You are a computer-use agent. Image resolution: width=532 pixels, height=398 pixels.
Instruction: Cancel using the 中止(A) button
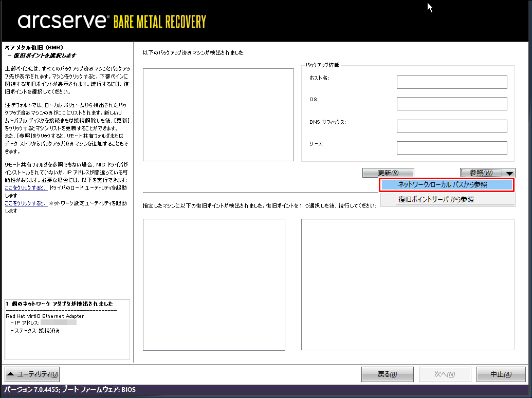coord(501,374)
